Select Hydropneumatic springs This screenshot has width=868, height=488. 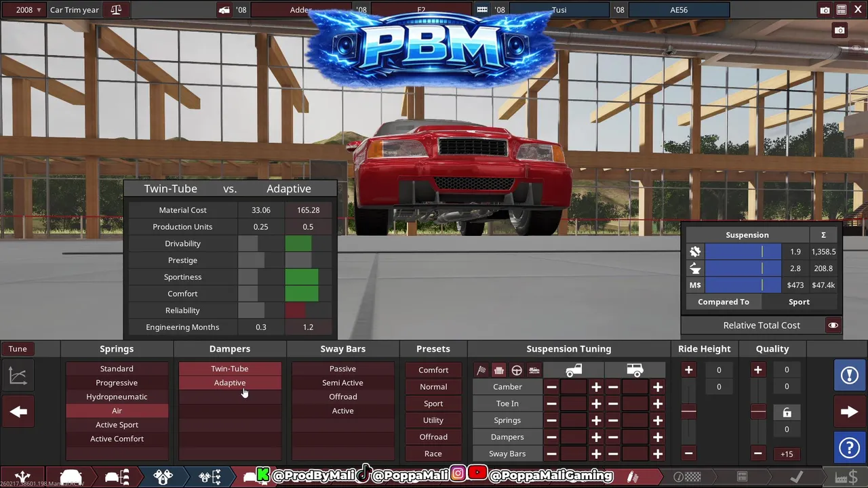point(117,396)
